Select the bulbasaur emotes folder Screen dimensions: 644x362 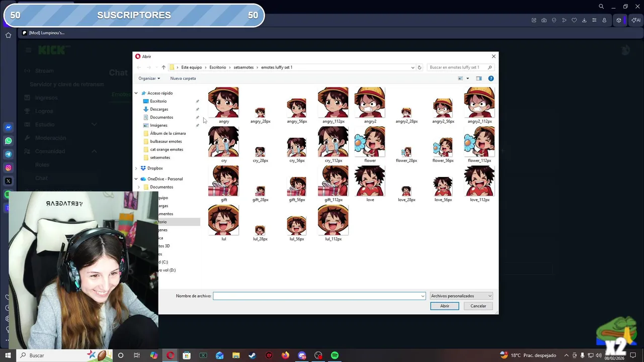(166, 141)
